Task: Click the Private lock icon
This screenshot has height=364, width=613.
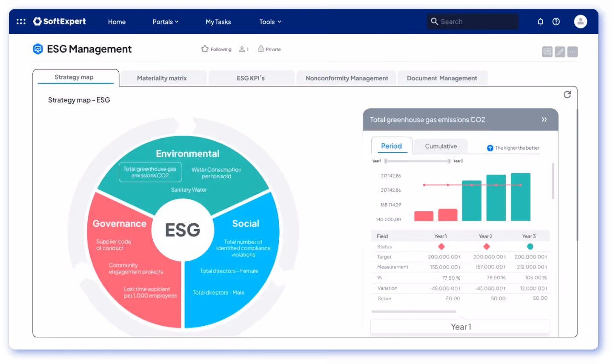Action: (x=261, y=49)
